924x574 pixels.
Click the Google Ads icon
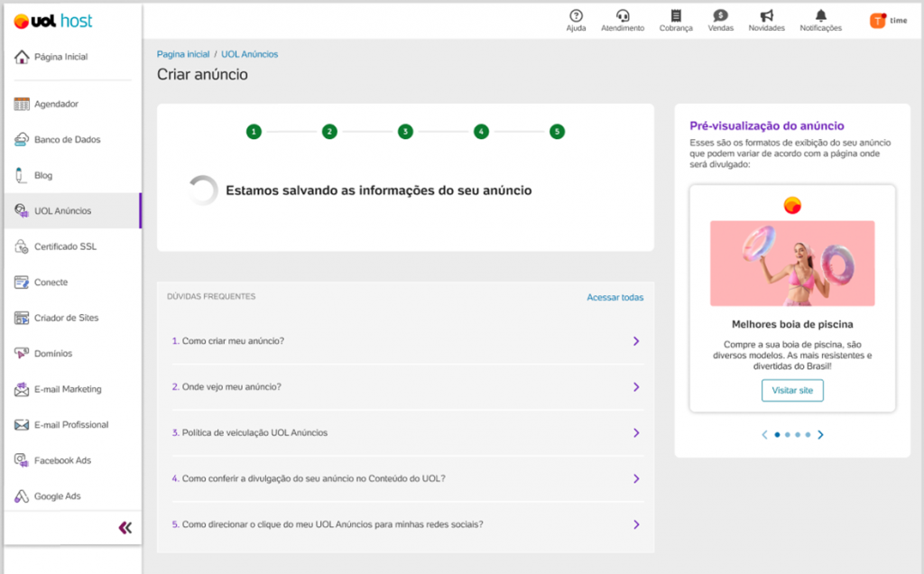pos(22,496)
